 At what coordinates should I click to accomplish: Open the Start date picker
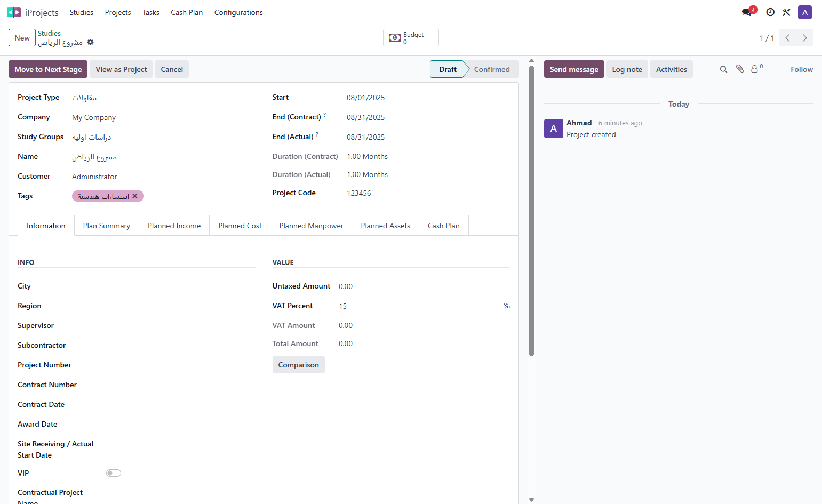coord(428,98)
